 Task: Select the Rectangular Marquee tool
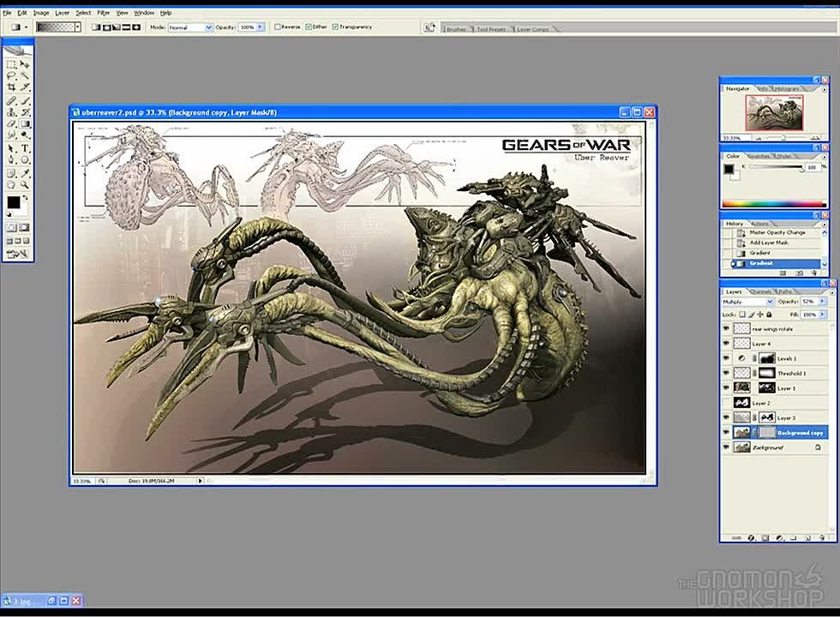[11, 64]
